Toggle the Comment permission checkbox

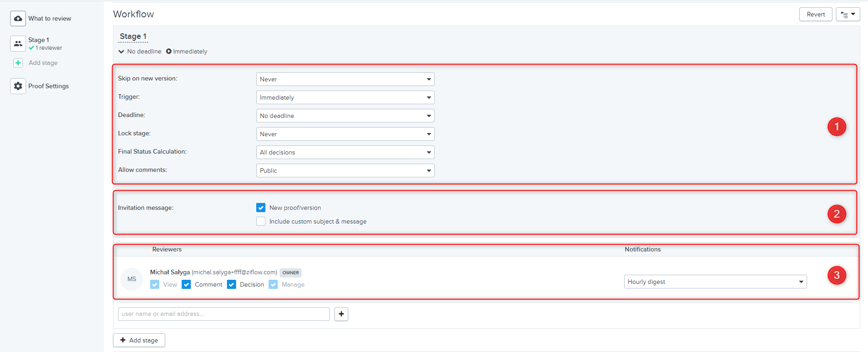click(x=186, y=284)
